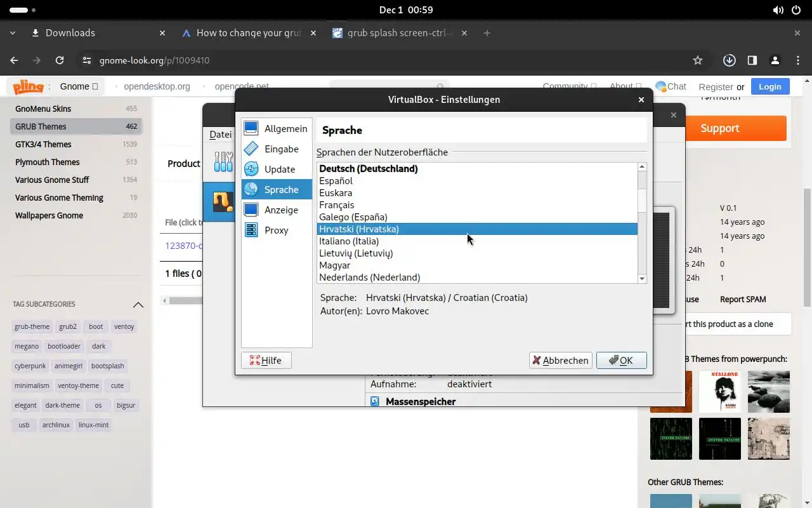Click the Register link
The height and width of the screenshot is (508, 812).
pyautogui.click(x=716, y=87)
